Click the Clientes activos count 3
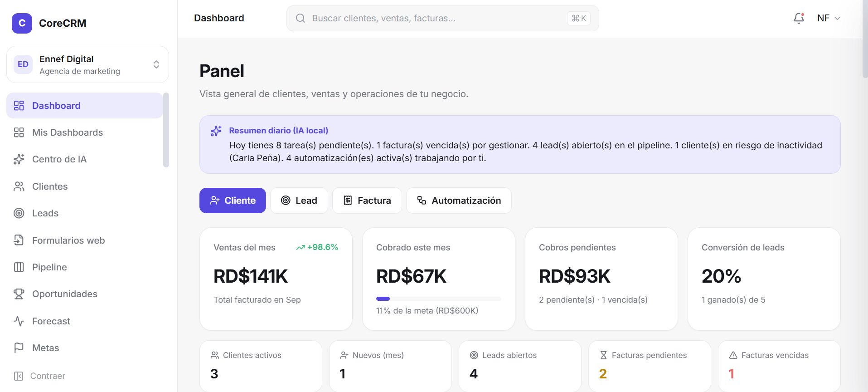 (x=214, y=374)
